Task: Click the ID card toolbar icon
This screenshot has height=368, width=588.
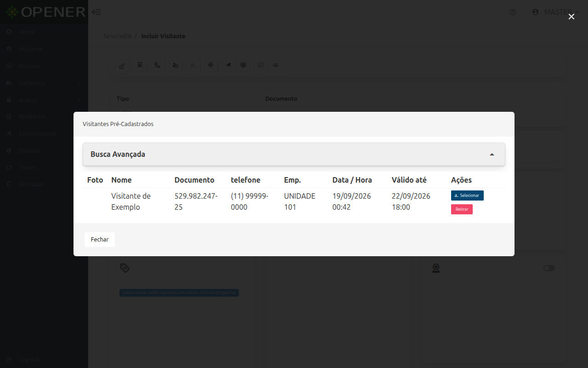Action: [x=260, y=65]
